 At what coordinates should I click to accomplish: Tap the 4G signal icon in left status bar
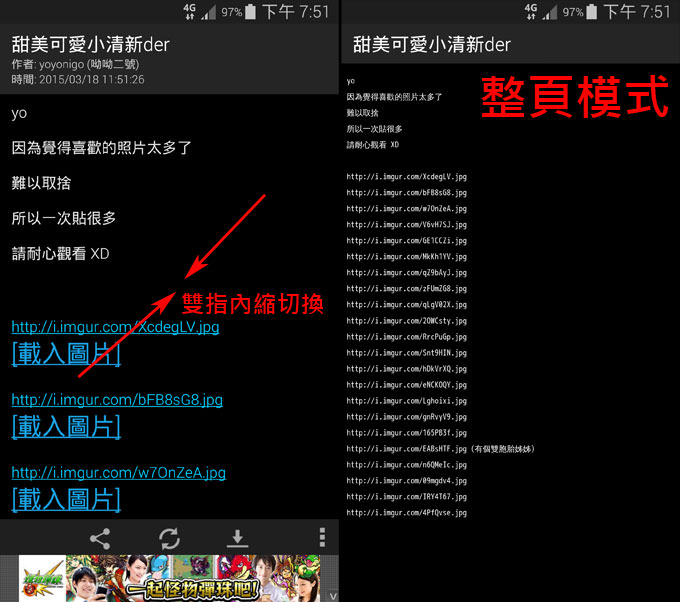[187, 11]
